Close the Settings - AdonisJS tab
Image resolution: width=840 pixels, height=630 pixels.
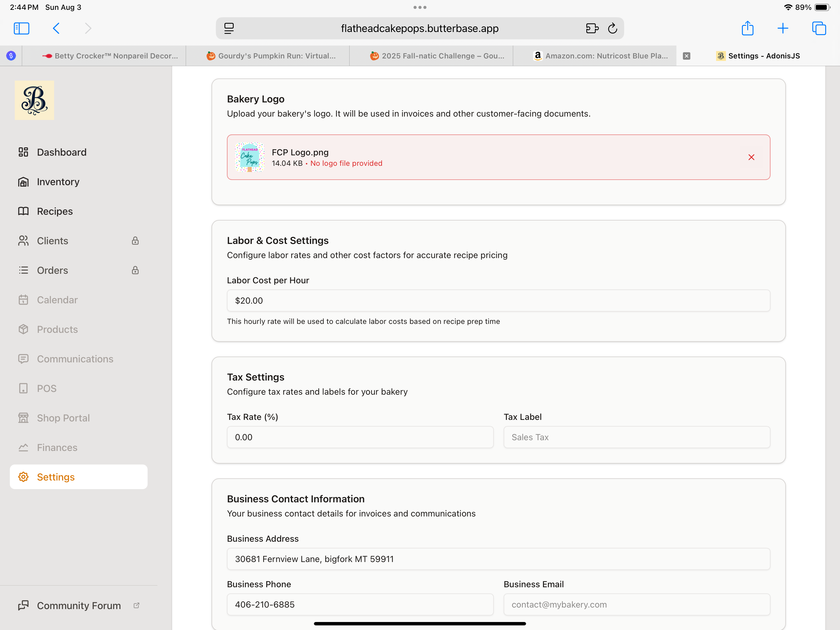coord(686,56)
